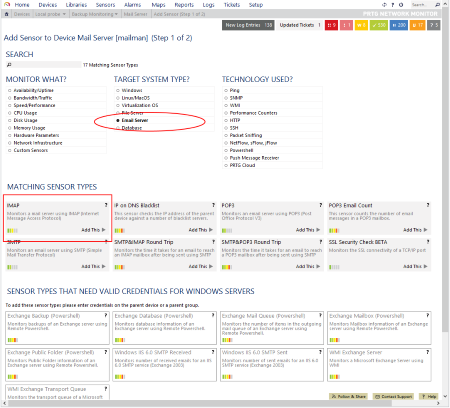Click the Help button at bottom right
The width and height of the screenshot is (450, 408).
[x=429, y=396]
